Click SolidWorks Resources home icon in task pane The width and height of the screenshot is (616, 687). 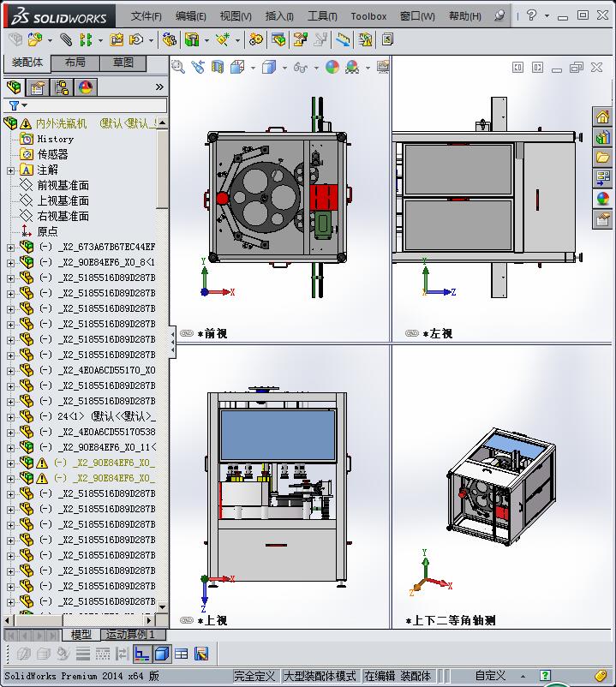[602, 117]
